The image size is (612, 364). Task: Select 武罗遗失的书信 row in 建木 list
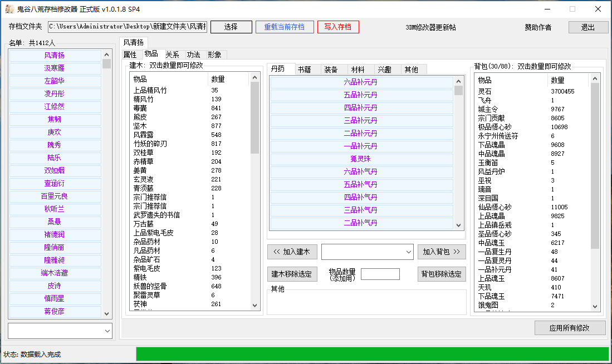click(x=190, y=215)
